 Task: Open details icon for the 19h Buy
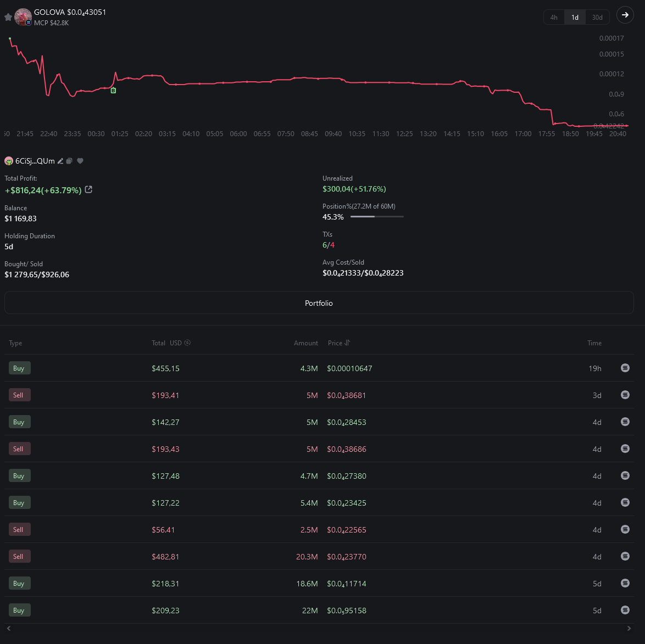click(x=625, y=368)
